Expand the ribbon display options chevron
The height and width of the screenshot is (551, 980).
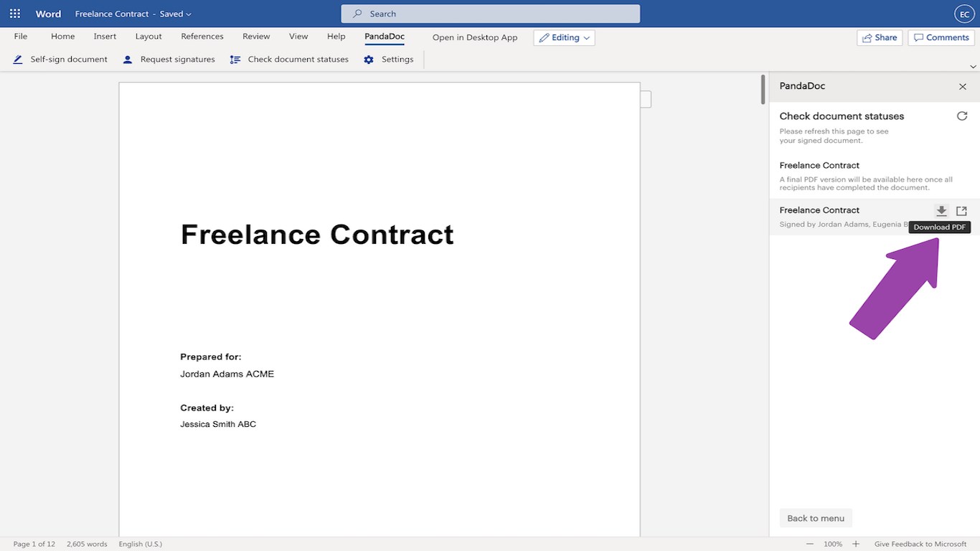973,66
